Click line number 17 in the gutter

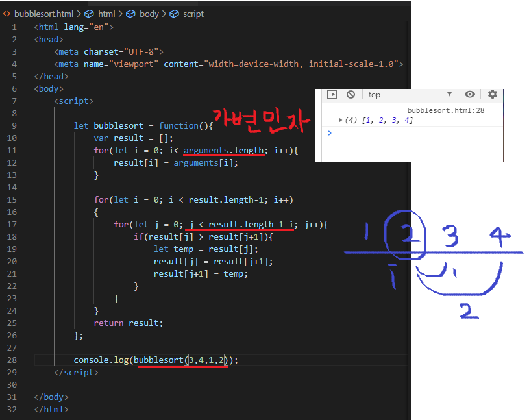coord(12,225)
